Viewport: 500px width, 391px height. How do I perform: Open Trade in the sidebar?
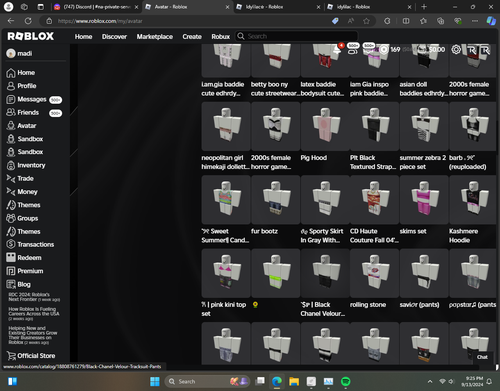tap(20, 179)
